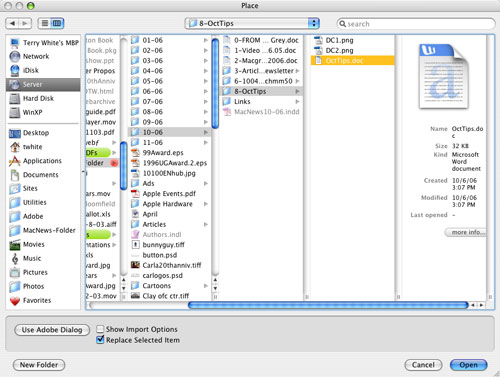500x377 pixels.
Task: Click the horizontal column scrollbar
Action: click(328, 305)
